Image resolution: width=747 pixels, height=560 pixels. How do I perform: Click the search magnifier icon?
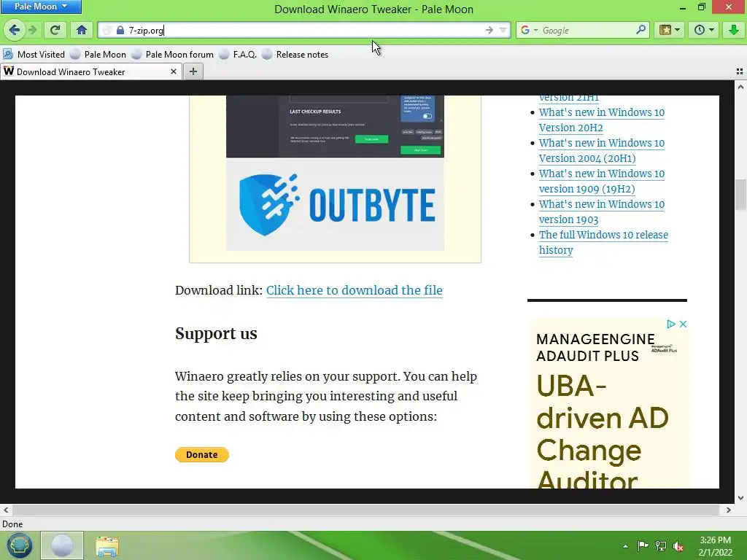point(640,30)
